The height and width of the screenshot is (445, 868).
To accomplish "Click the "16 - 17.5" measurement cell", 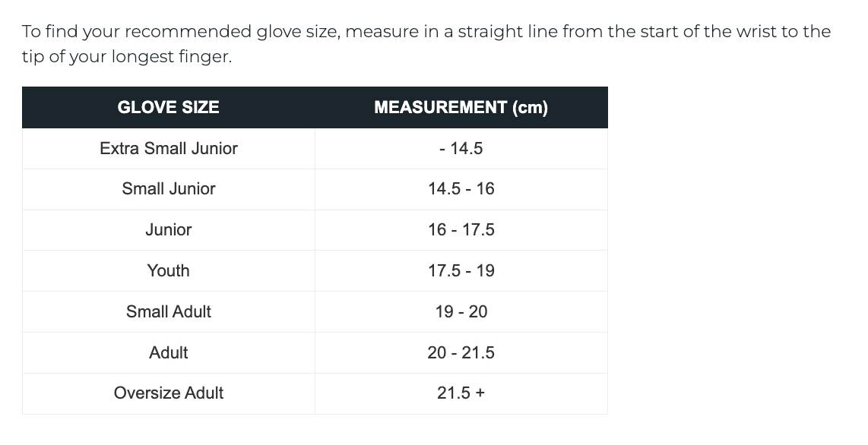I will 461,230.
